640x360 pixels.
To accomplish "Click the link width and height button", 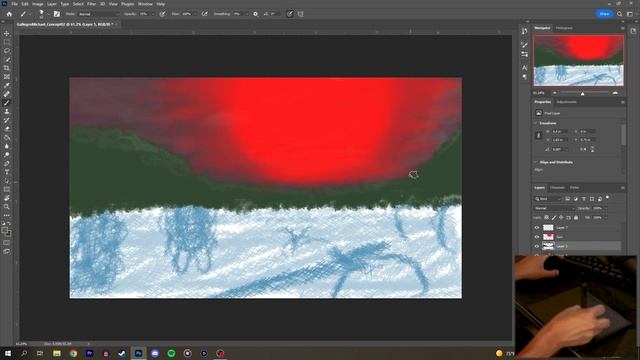I will [x=538, y=136].
